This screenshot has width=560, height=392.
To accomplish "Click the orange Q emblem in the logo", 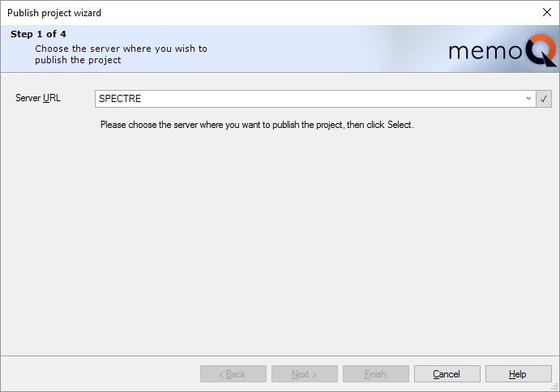I will point(540,52).
